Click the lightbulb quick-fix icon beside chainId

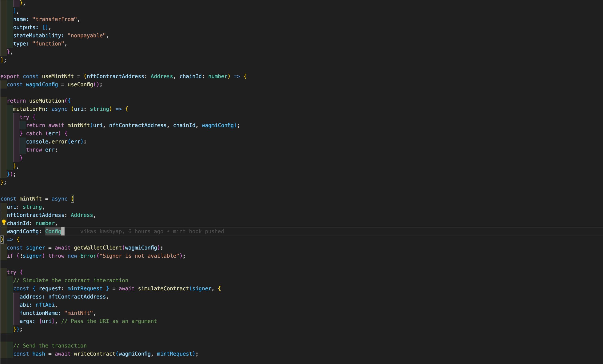pyautogui.click(x=4, y=222)
